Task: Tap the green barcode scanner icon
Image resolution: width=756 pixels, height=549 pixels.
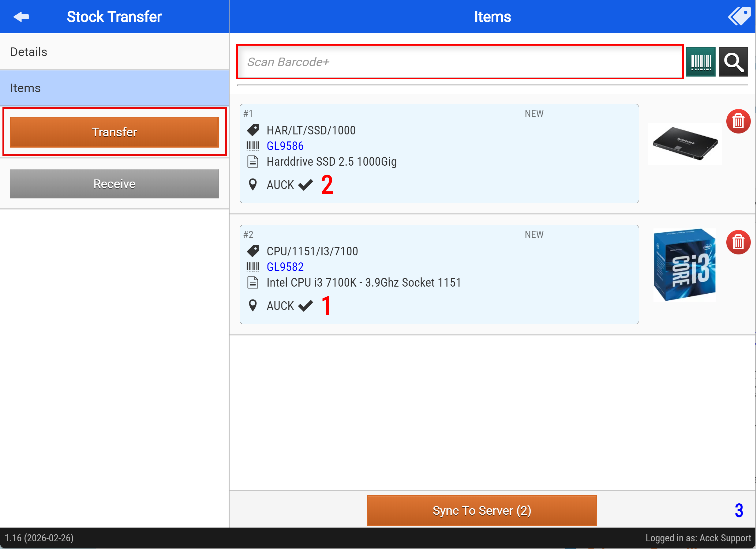Action: 700,62
